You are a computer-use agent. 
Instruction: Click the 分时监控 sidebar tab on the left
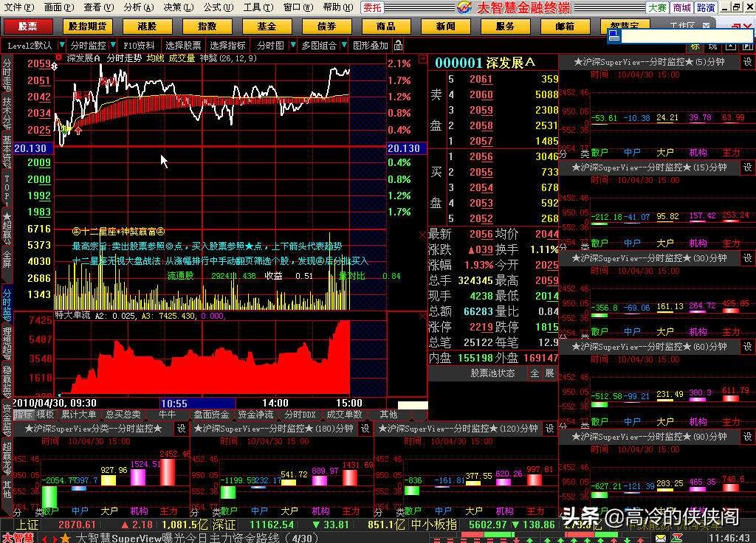pyautogui.click(x=7, y=305)
